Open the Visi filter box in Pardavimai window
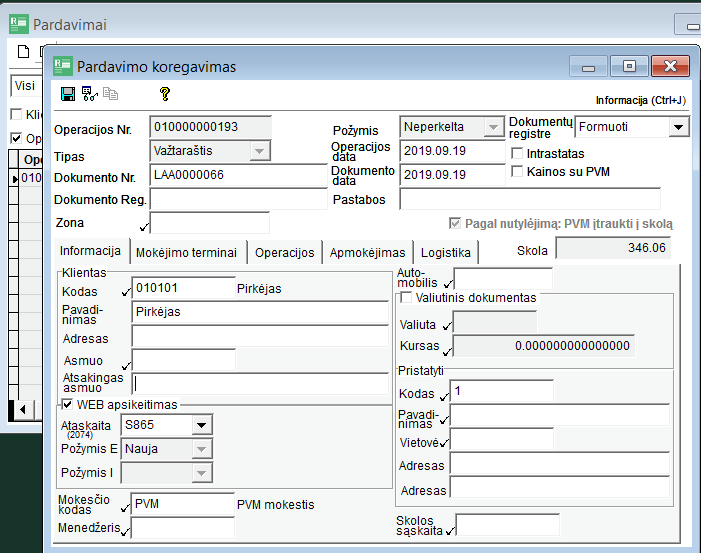The width and height of the screenshot is (704, 556). 26,86
